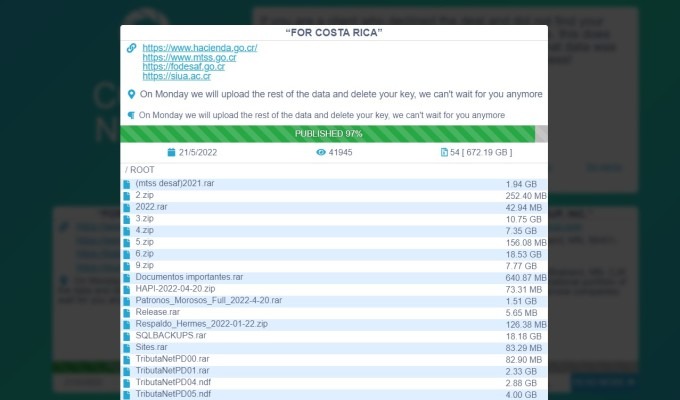680x400 pixels.
Task: Select the HAPI-2022-04-20.zip file
Action: pos(175,289)
